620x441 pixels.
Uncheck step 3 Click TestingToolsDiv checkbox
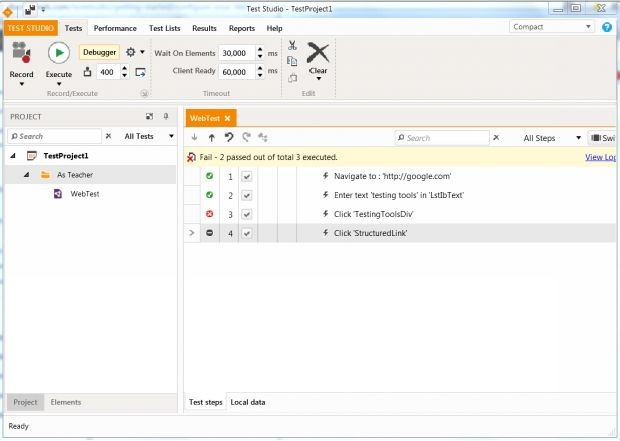click(x=247, y=214)
